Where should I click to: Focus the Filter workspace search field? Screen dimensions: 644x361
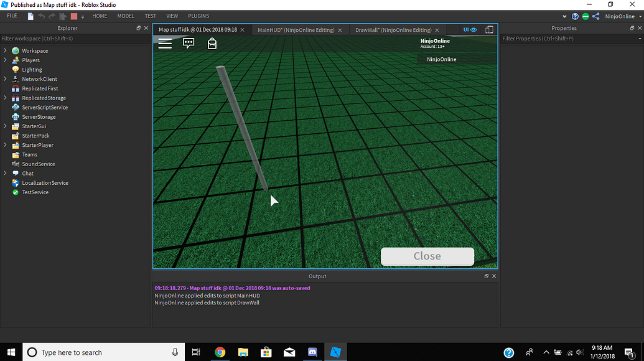pyautogui.click(x=75, y=38)
